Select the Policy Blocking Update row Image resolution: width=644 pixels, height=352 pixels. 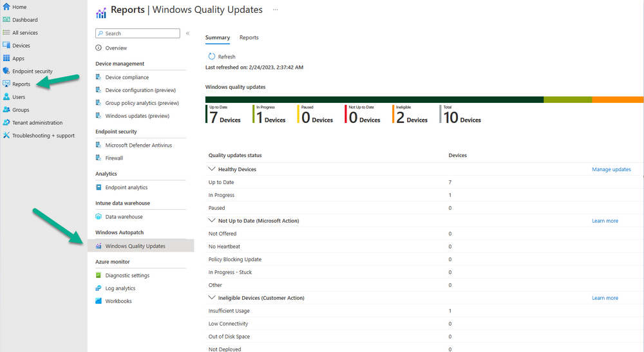[x=424, y=259]
